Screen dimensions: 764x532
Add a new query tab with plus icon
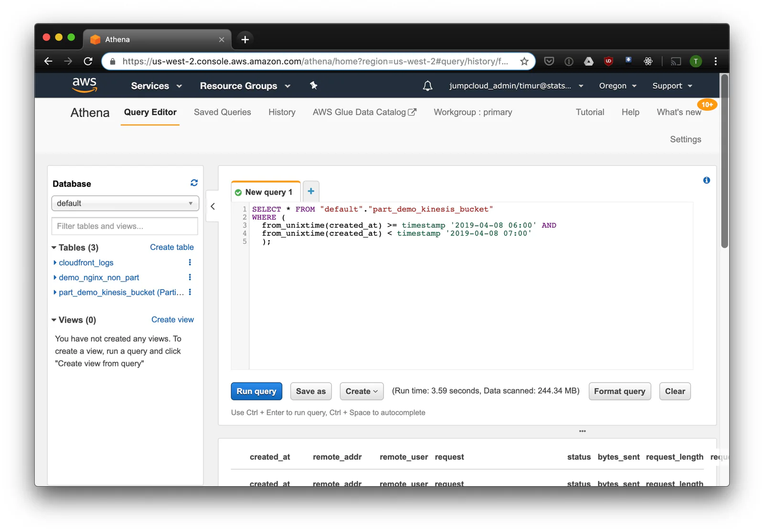(x=311, y=191)
